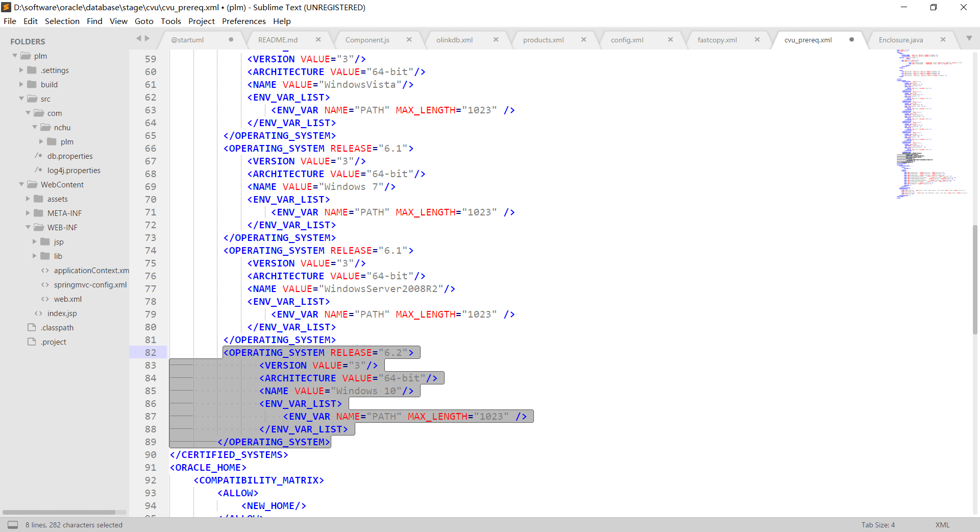
Task: Click unsaved dot on @startuml tab
Action: pos(231,40)
